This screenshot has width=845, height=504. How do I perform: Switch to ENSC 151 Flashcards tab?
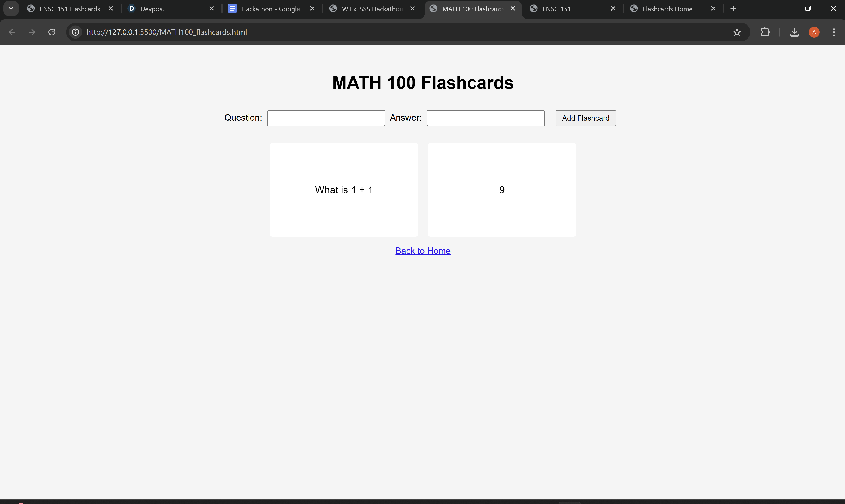69,9
